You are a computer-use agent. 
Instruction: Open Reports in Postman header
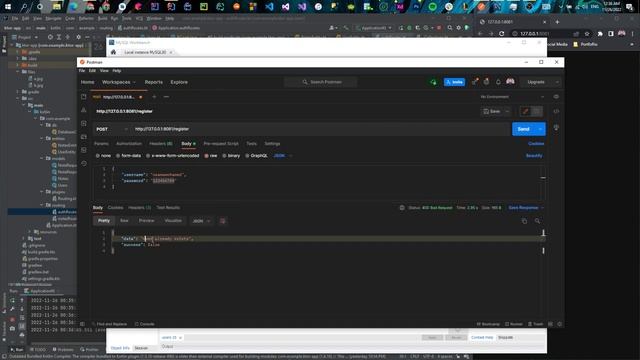tap(153, 82)
